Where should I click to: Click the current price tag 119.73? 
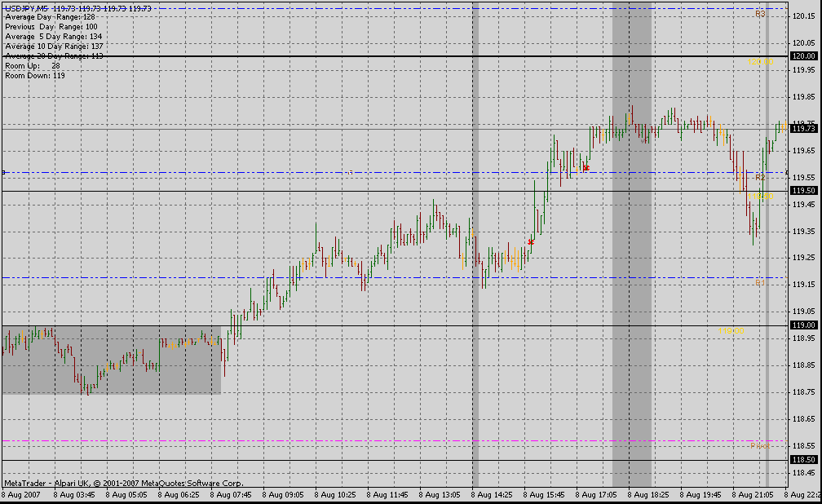[x=803, y=129]
